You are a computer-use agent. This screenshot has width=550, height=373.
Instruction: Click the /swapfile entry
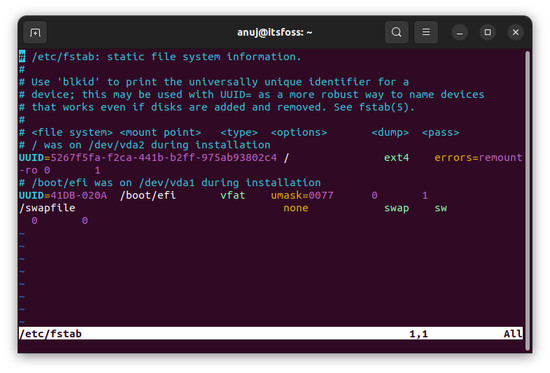click(x=47, y=208)
